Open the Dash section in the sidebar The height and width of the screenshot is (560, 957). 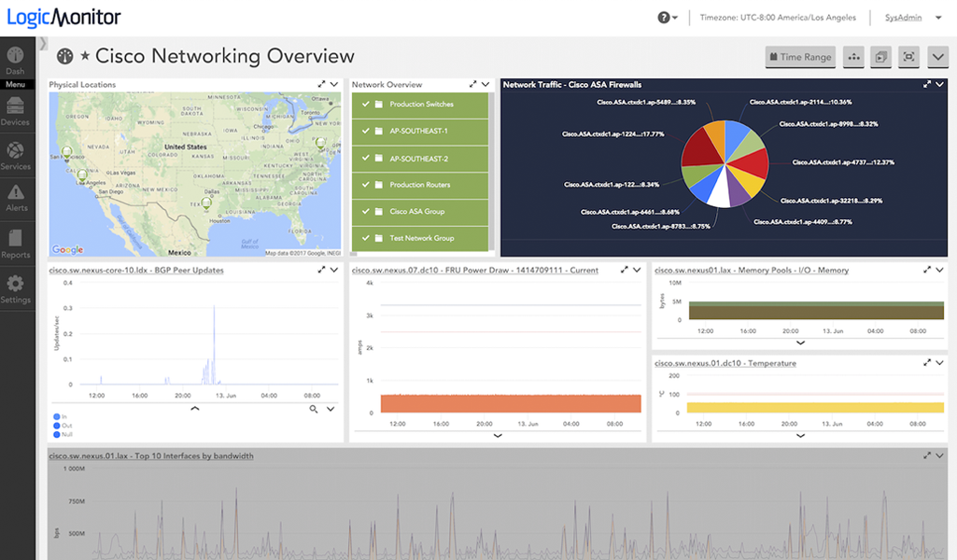click(15, 60)
